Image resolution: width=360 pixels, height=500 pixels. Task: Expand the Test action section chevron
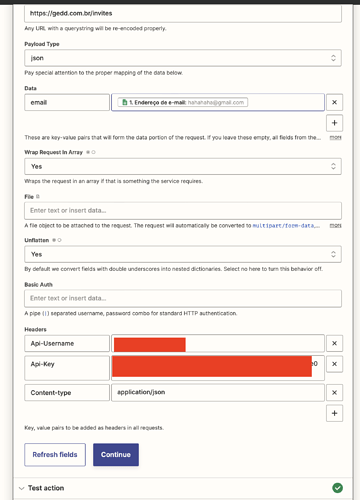(22, 488)
